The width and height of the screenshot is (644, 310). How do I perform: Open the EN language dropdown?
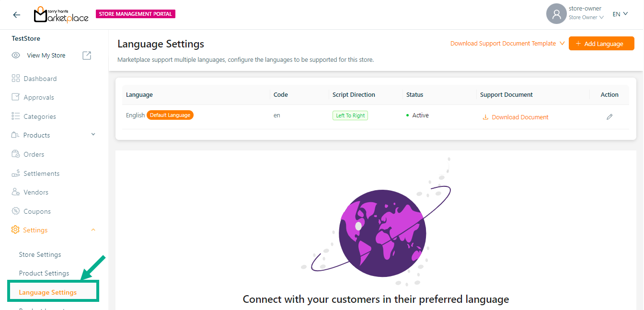coord(620,14)
